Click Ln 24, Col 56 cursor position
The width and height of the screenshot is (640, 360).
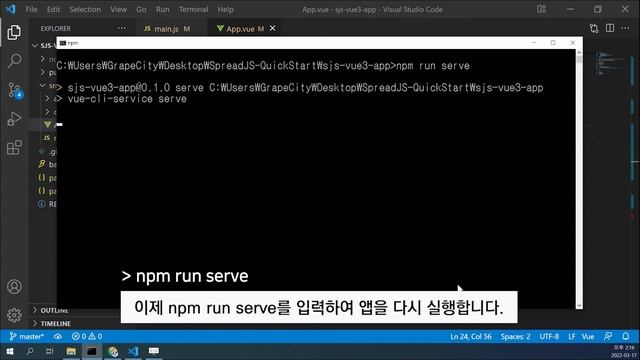[471, 337]
